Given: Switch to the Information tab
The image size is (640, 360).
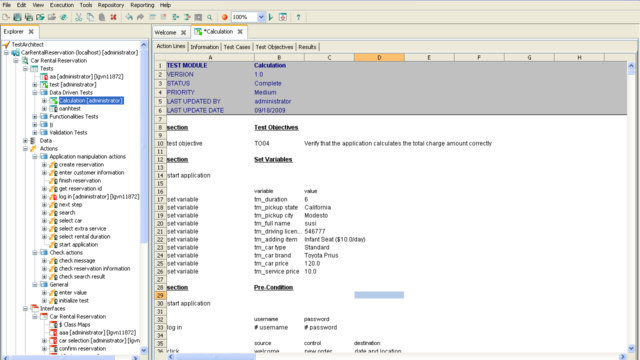Looking at the screenshot, I should [x=204, y=47].
